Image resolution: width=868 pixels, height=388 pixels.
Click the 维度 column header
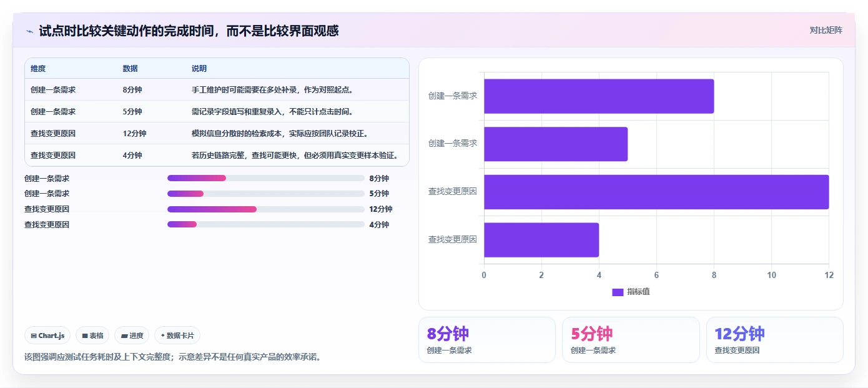pos(38,69)
